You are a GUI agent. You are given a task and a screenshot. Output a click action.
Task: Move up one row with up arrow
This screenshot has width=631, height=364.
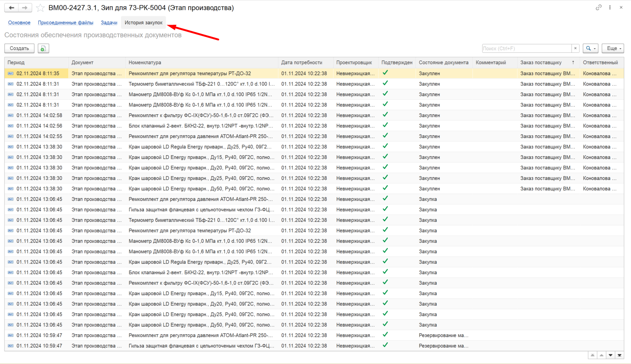pyautogui.click(x=601, y=355)
